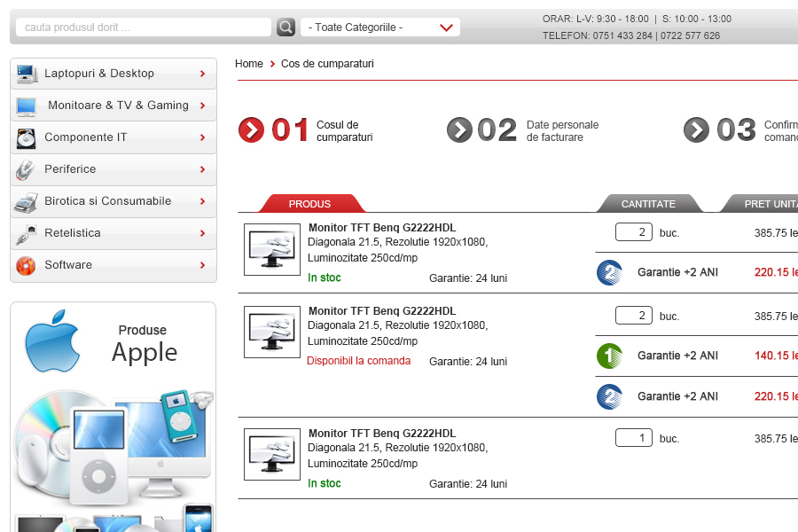Click the Birotica si Consumabile printer icon
The image size is (798, 532).
26,202
